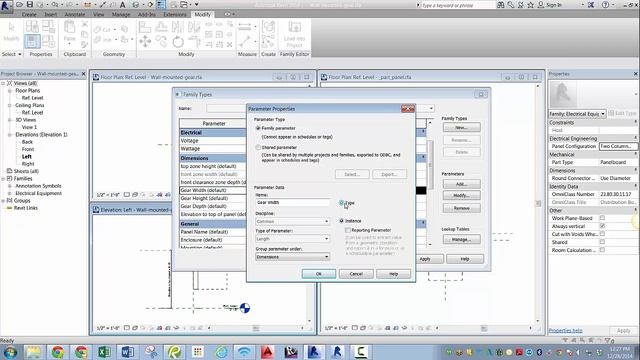Click OK in Parameter Properties dialog
This screenshot has height=360, width=640.
[319, 274]
